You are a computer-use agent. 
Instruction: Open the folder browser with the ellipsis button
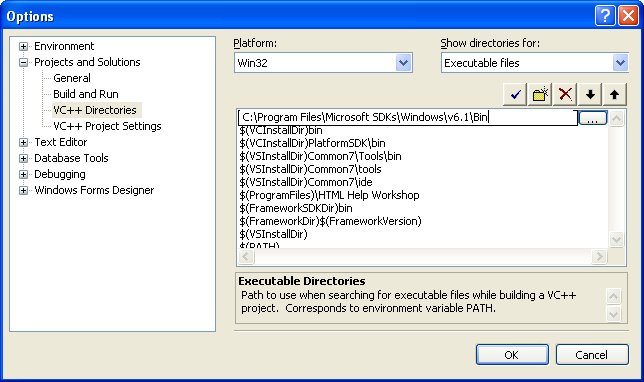592,118
